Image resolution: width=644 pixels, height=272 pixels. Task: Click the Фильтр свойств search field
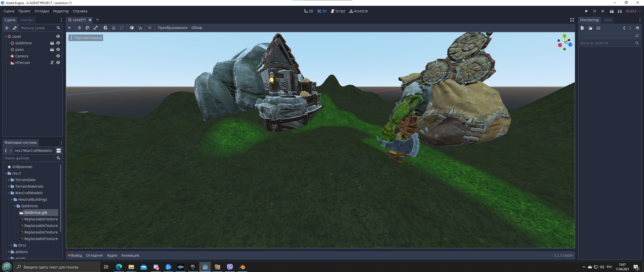(607, 43)
